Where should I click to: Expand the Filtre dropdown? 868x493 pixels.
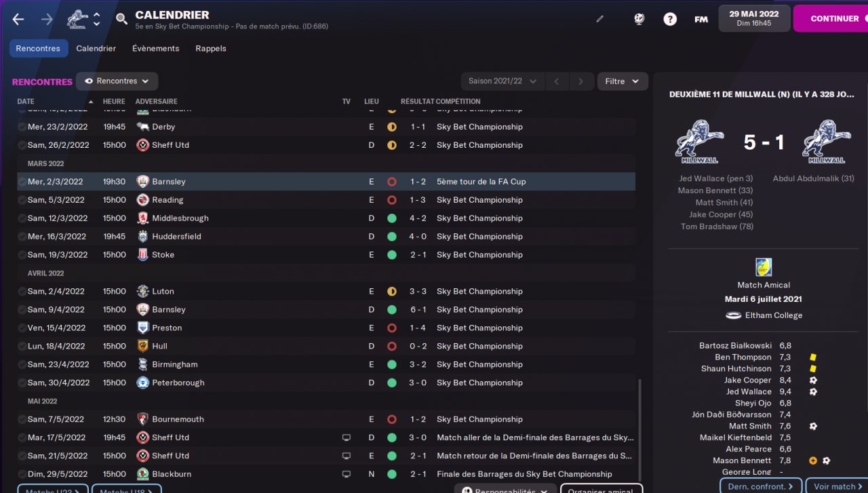coord(622,81)
